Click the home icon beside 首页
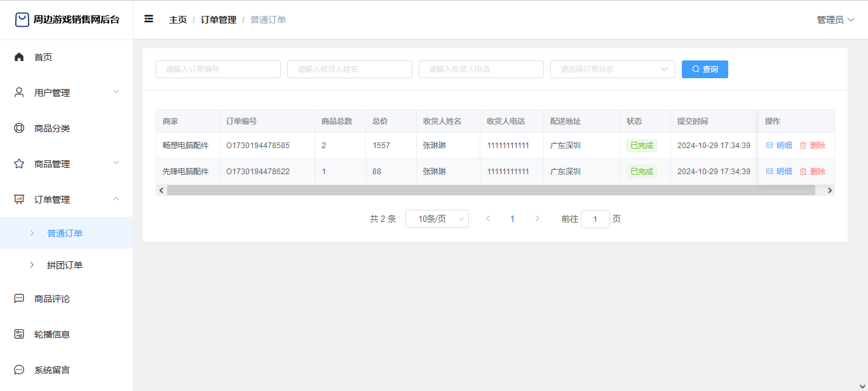Viewport: 868px width, 391px height. [19, 57]
